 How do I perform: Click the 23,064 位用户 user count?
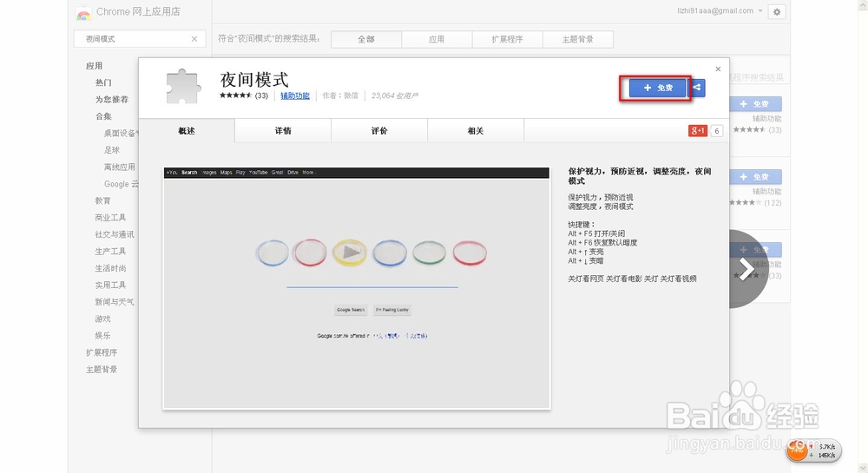pyautogui.click(x=394, y=95)
